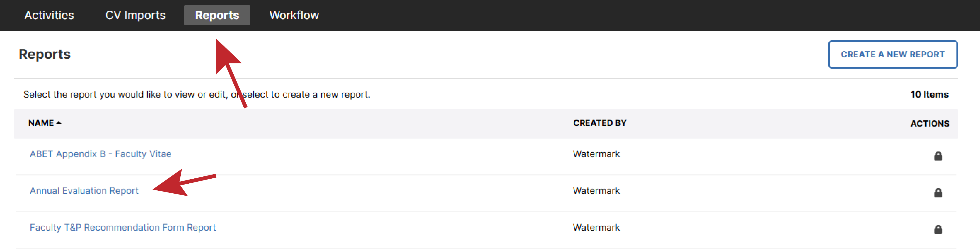
Task: Open the Annual Evaluation Report link
Action: click(84, 190)
